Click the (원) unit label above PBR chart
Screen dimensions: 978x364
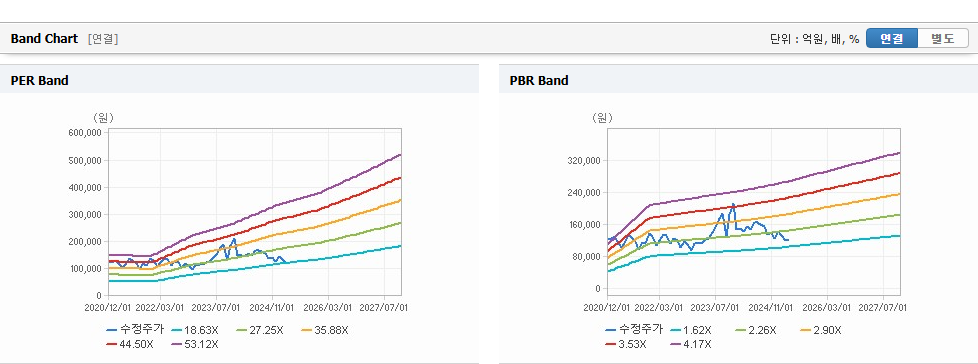pos(602,117)
